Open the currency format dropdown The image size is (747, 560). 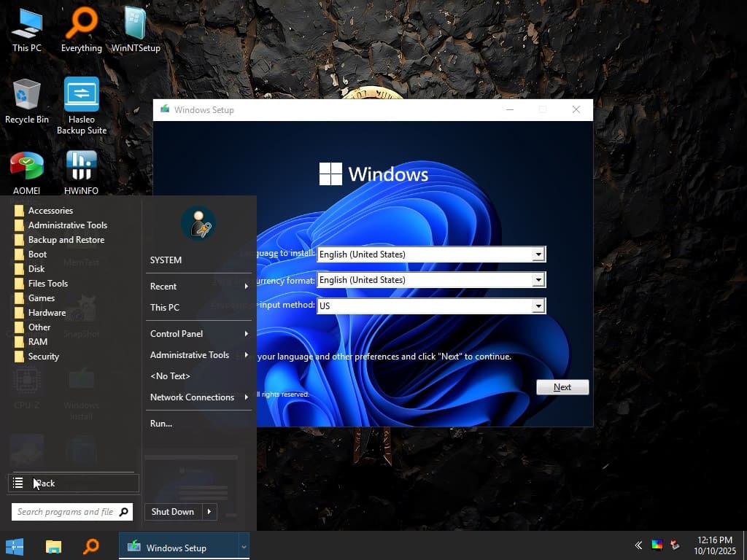(538, 280)
